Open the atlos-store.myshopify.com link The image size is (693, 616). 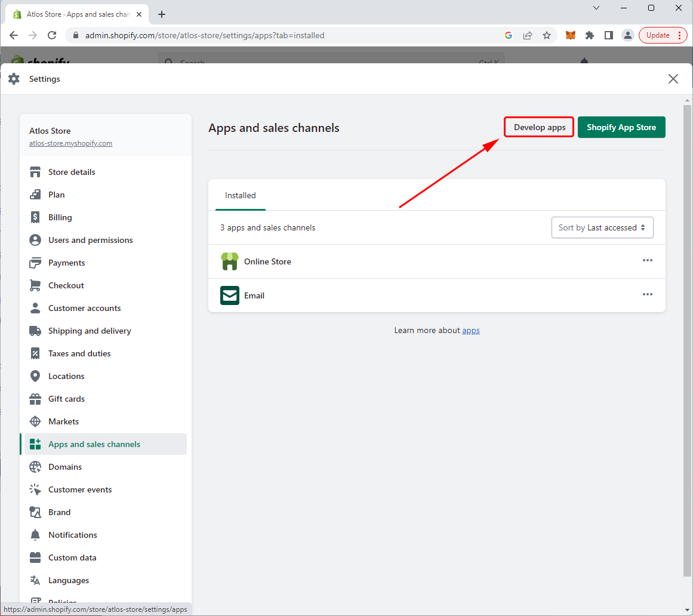click(x=70, y=143)
